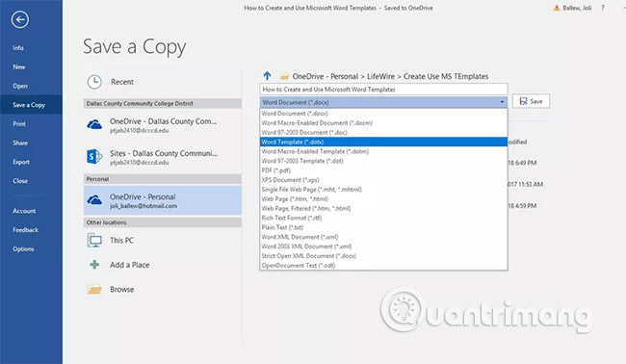
Task: Click the Save button
Action: (x=531, y=101)
